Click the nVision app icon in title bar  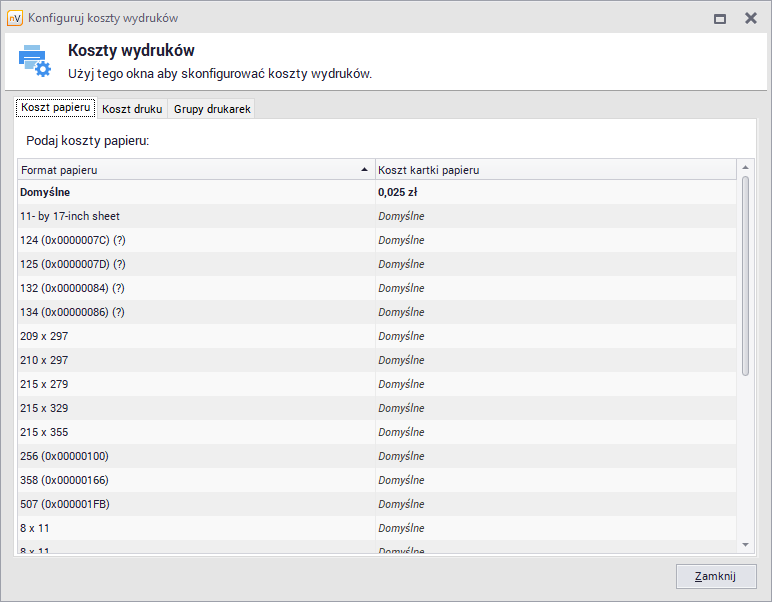coord(15,18)
